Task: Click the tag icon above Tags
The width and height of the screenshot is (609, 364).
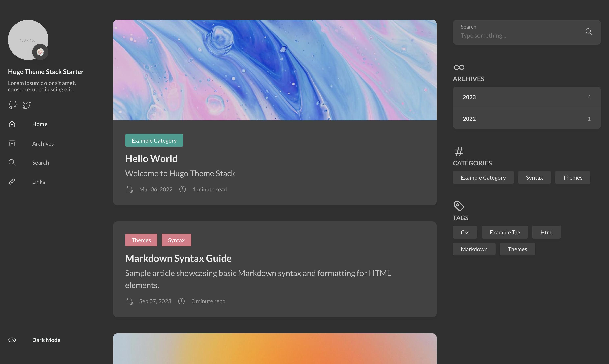Action: click(459, 206)
